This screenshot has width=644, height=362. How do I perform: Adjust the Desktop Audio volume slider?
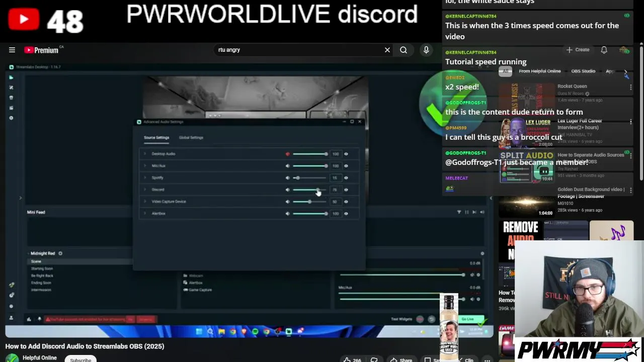(310, 154)
